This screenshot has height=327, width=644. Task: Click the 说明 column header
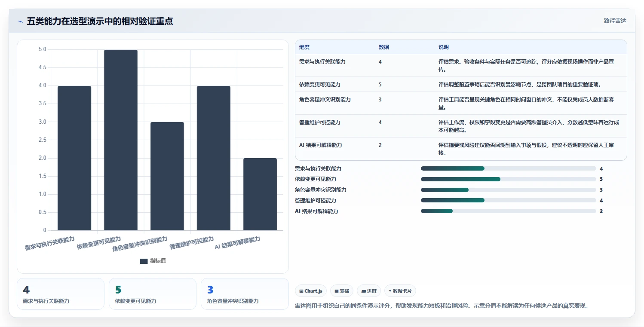coord(444,47)
